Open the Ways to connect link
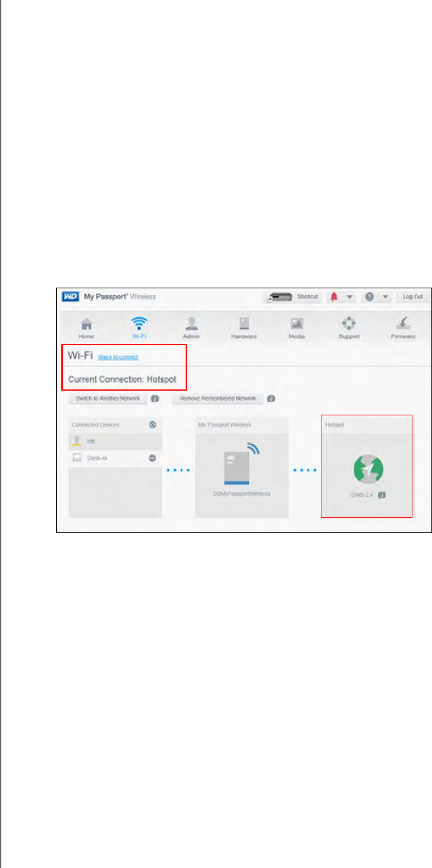Image resolution: width=432 pixels, height=868 pixels. coord(118,357)
